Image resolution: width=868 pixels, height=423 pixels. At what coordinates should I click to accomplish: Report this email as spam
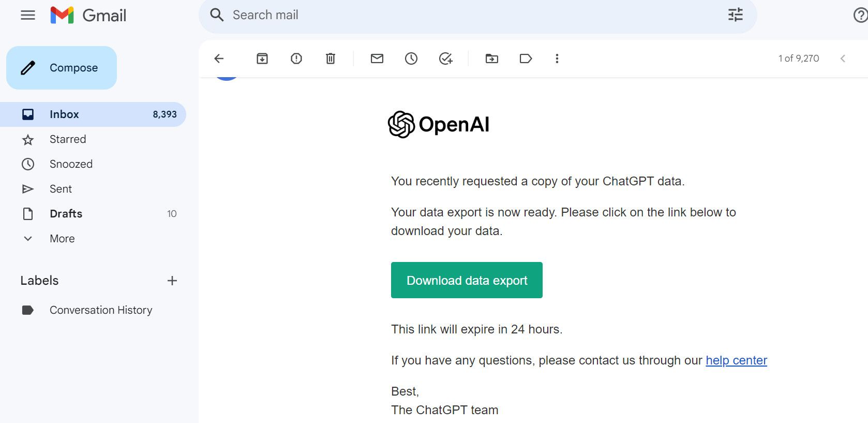coord(296,59)
